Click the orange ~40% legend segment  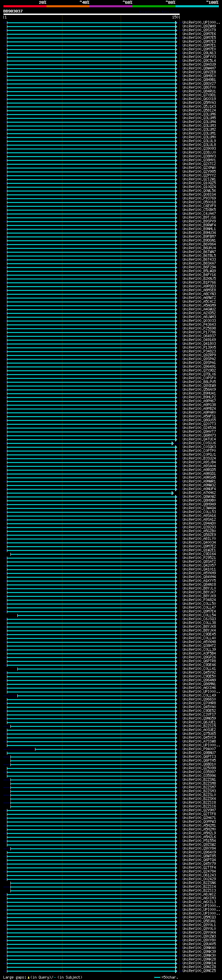[68, 6]
